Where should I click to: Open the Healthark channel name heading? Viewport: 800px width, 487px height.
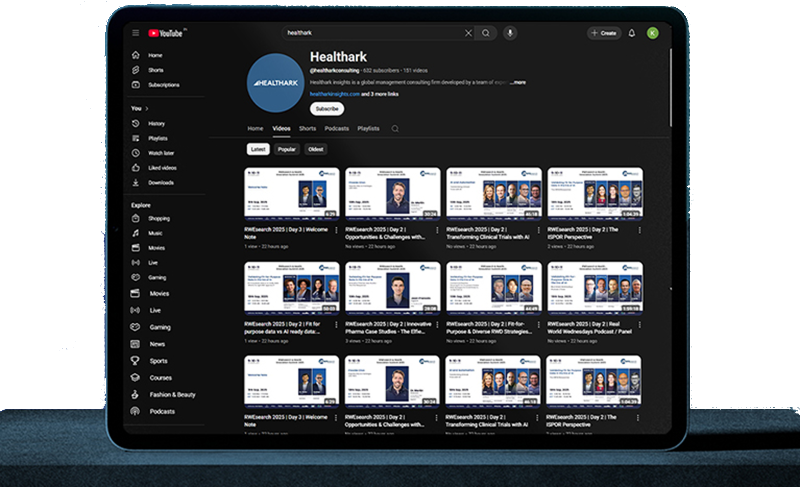point(338,57)
